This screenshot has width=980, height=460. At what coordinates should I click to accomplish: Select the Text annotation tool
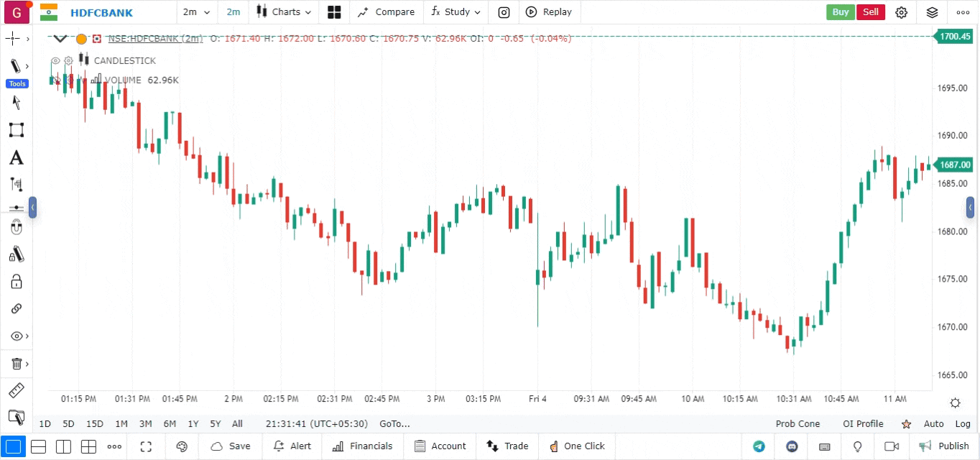[x=16, y=158]
